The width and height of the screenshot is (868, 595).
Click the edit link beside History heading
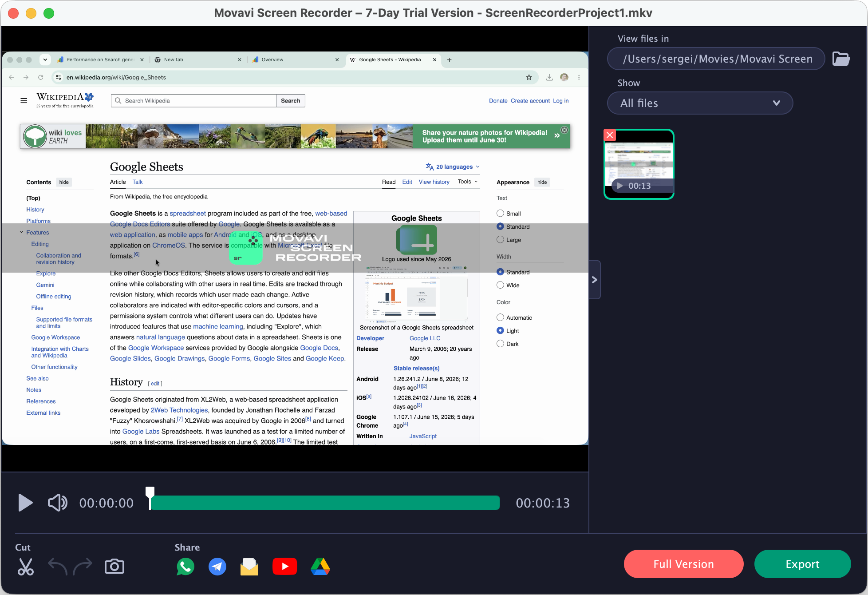tap(155, 384)
